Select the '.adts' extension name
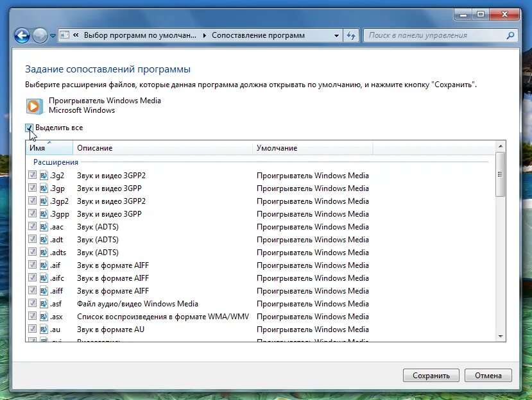Image resolution: width=532 pixels, height=400 pixels. coord(58,253)
